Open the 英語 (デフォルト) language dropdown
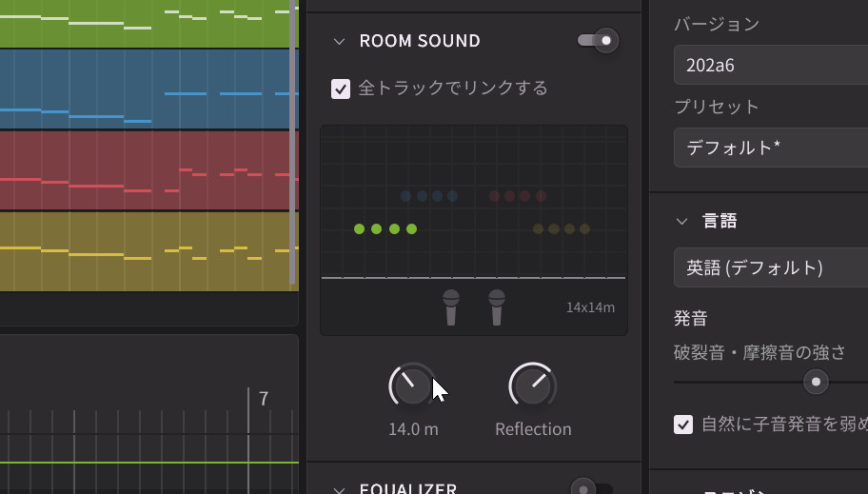Image resolution: width=868 pixels, height=494 pixels. pos(771,267)
